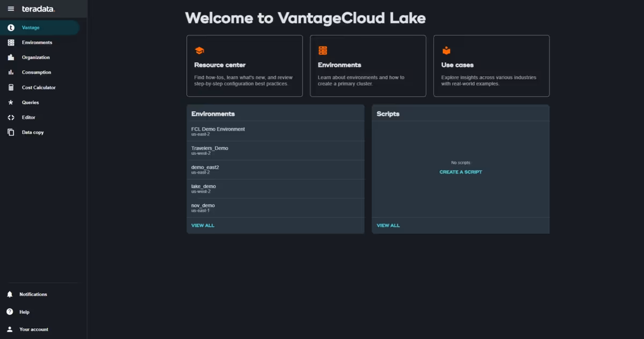
Task: Click the CREATE A SCRIPT link
Action: [x=461, y=172]
